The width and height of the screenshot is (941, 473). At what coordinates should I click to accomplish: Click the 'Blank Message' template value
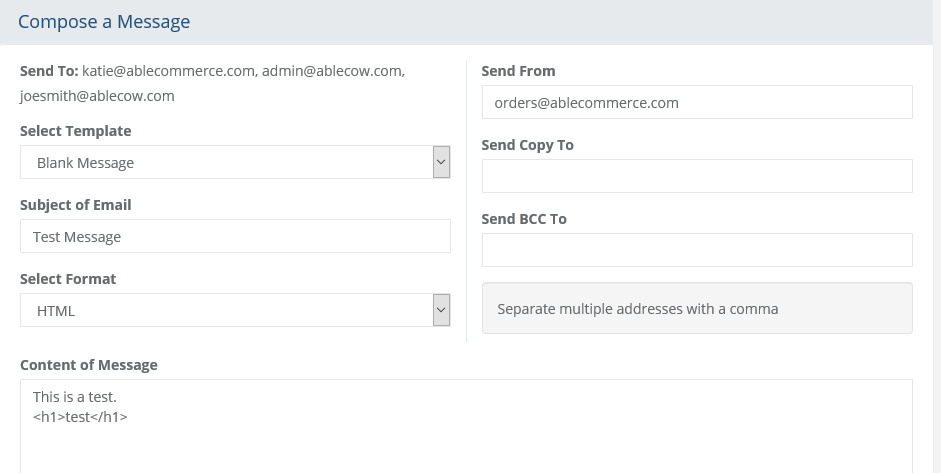point(86,163)
